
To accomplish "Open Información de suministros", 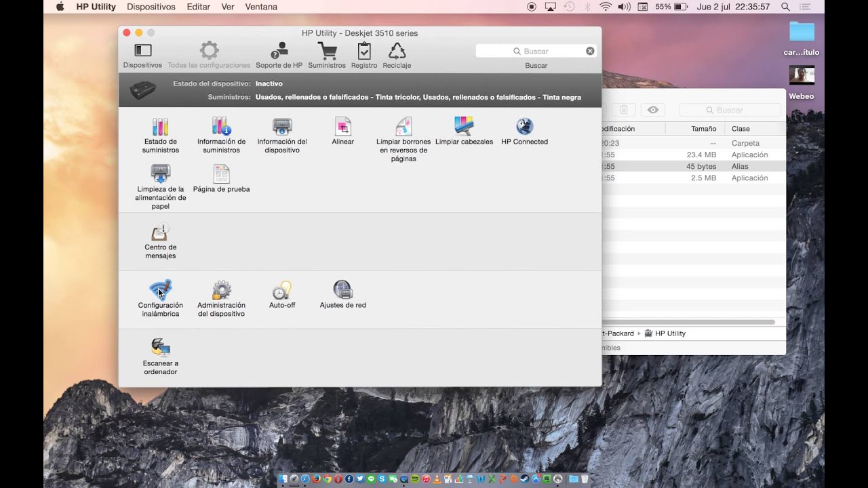I will click(x=221, y=136).
